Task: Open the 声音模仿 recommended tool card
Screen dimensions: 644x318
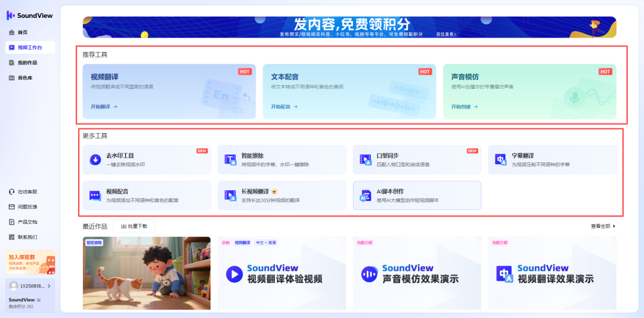Action: point(530,92)
